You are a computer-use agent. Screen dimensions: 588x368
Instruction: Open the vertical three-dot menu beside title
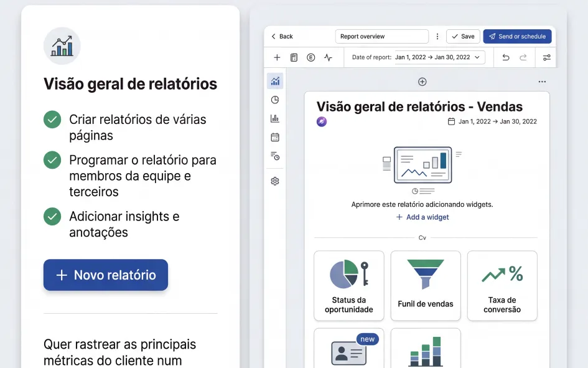[437, 36]
